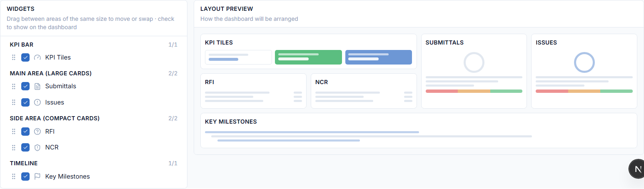Image resolution: width=644 pixels, height=189 pixels.
Task: Click the alert circle icon for Issues
Action: [x=37, y=102]
